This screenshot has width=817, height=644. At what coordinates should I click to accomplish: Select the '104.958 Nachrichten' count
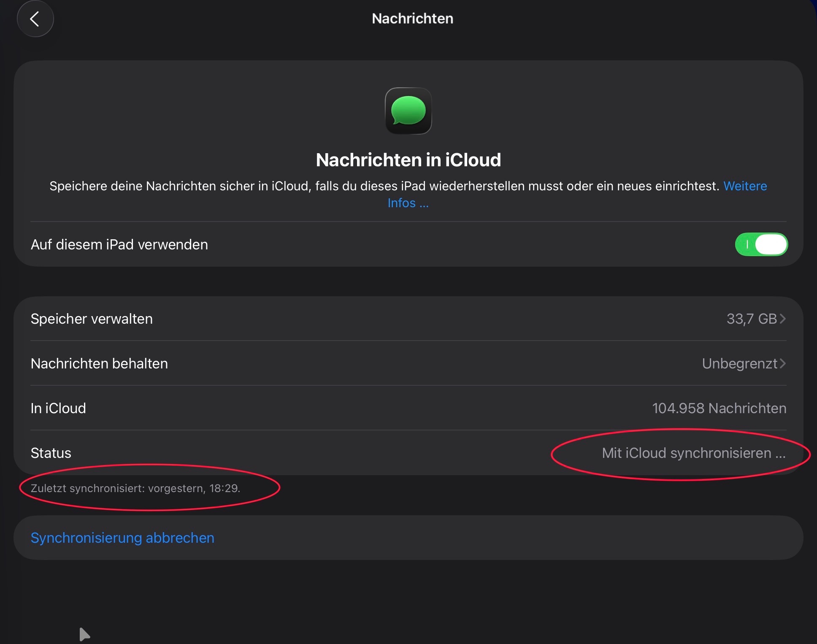pyautogui.click(x=719, y=408)
